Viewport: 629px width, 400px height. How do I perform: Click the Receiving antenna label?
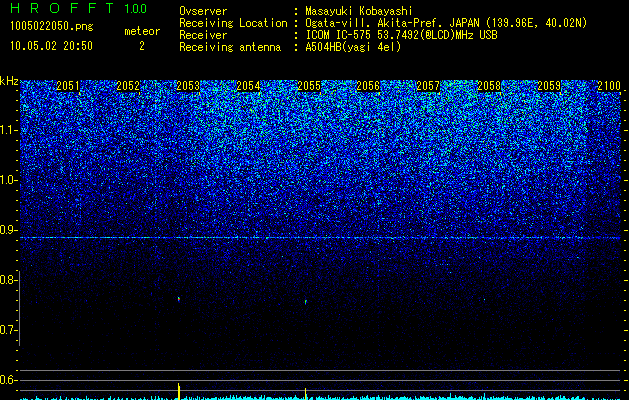tap(230, 47)
